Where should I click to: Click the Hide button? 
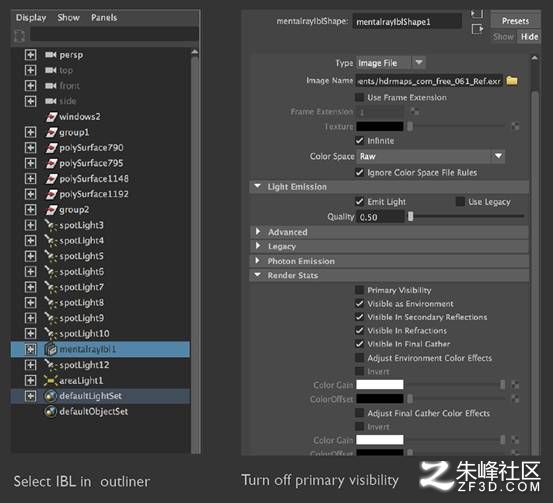pyautogui.click(x=529, y=37)
